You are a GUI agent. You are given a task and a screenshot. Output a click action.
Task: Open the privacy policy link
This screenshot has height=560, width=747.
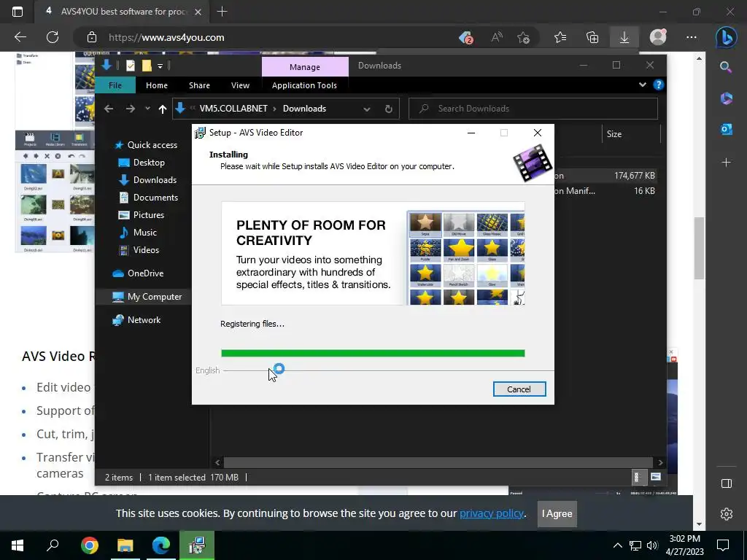491,513
